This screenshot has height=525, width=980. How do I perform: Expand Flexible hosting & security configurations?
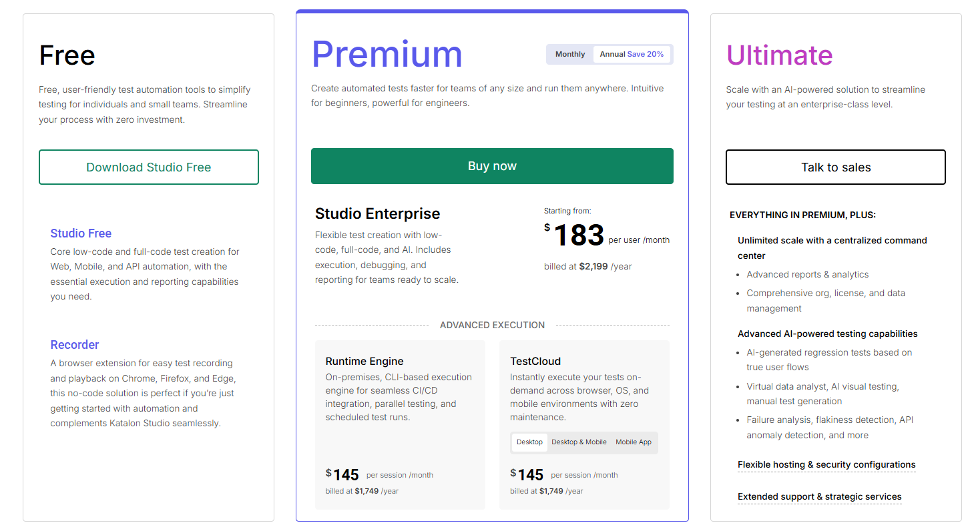click(826, 465)
